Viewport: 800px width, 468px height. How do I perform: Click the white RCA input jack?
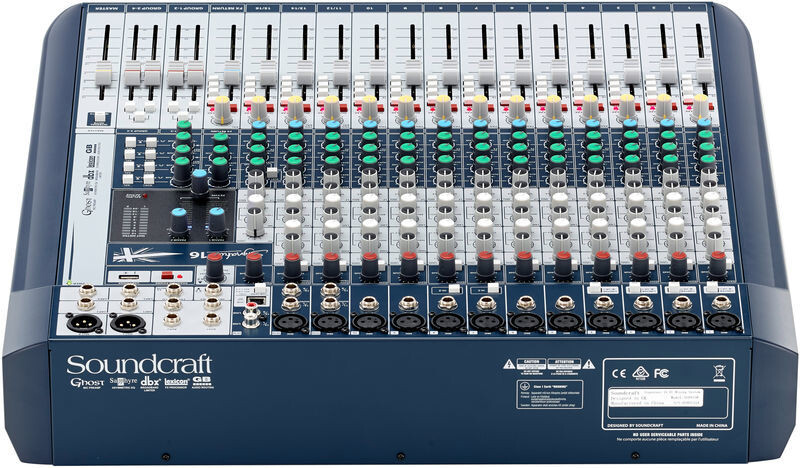[250, 321]
